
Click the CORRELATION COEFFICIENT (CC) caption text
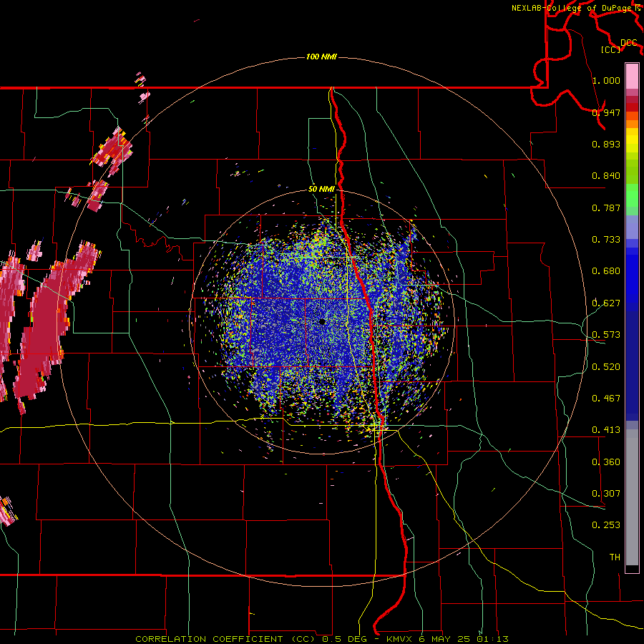click(x=227, y=639)
